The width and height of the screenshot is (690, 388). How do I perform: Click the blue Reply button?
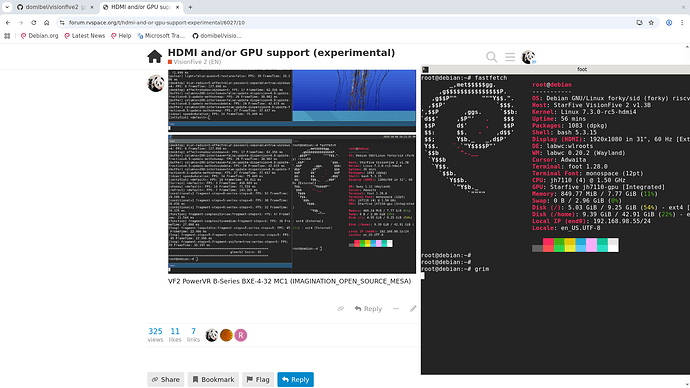[x=295, y=380]
